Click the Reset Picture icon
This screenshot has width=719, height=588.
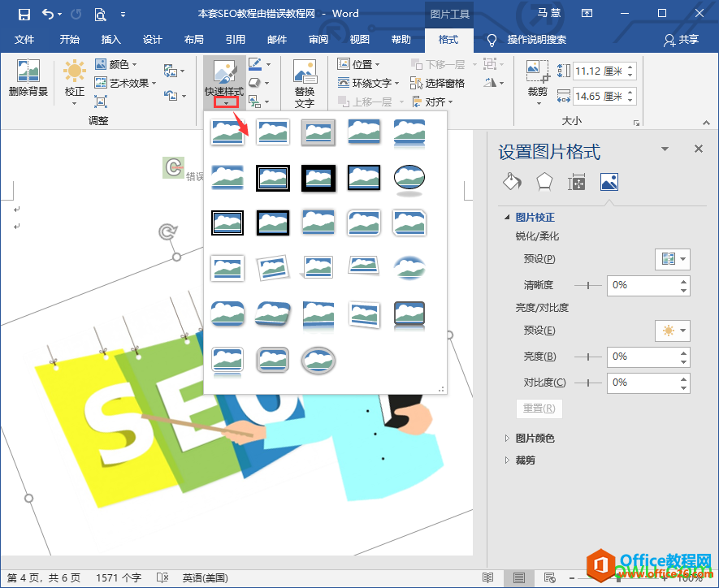[x=171, y=95]
